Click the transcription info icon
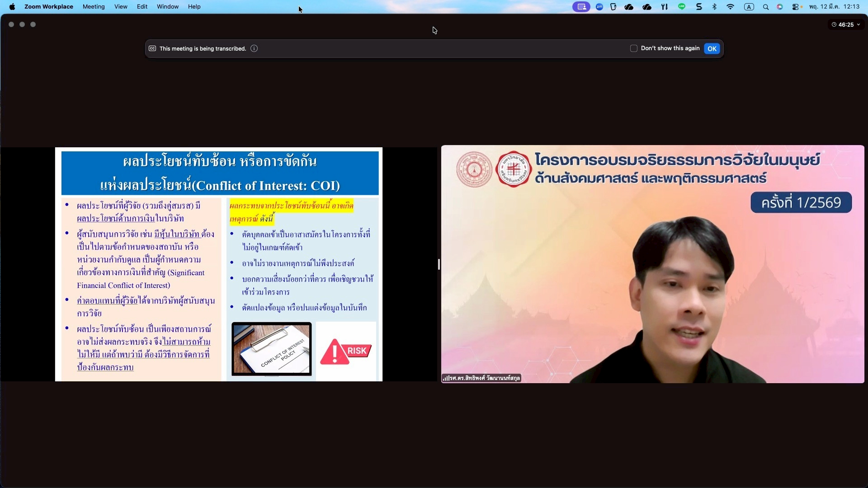Image resolution: width=868 pixels, height=488 pixels. pos(254,48)
